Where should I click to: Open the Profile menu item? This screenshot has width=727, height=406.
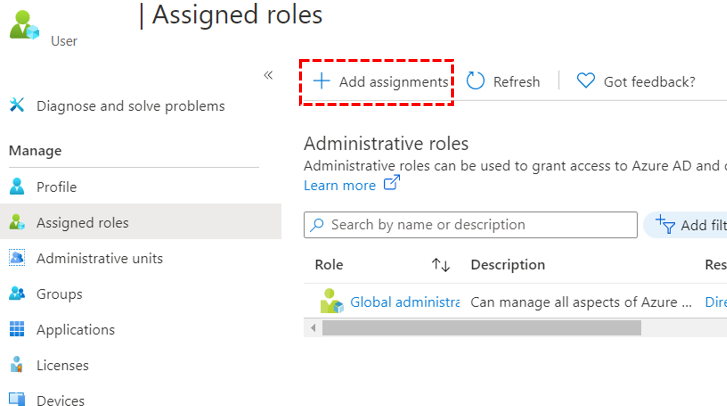click(x=57, y=187)
